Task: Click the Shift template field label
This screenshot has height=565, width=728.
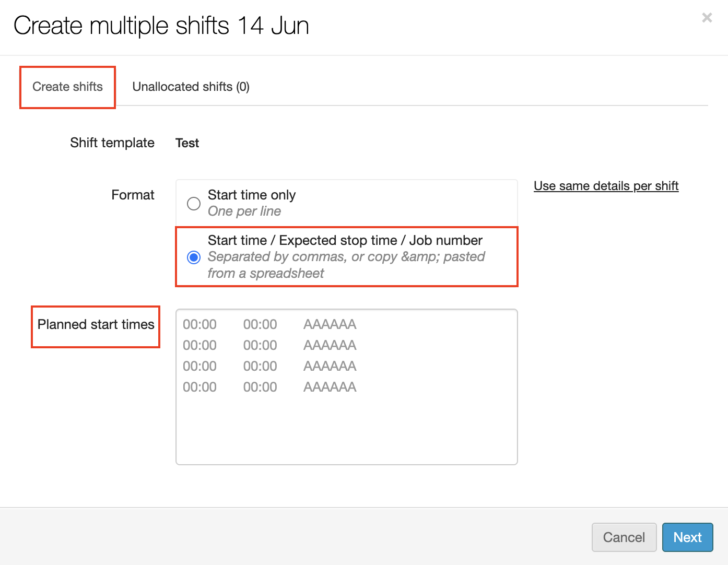Action: point(112,143)
